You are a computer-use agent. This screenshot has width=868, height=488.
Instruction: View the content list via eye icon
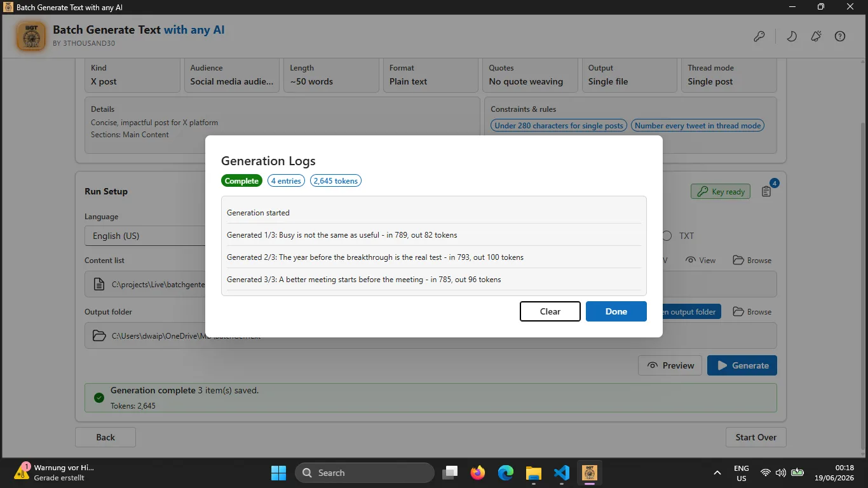pyautogui.click(x=701, y=261)
